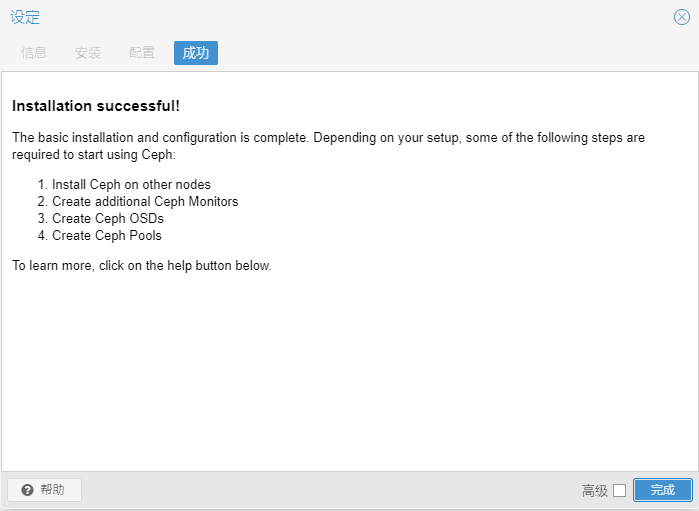Enable the 高级 advanced checkbox
Screen dimensions: 699x511
tap(619, 490)
